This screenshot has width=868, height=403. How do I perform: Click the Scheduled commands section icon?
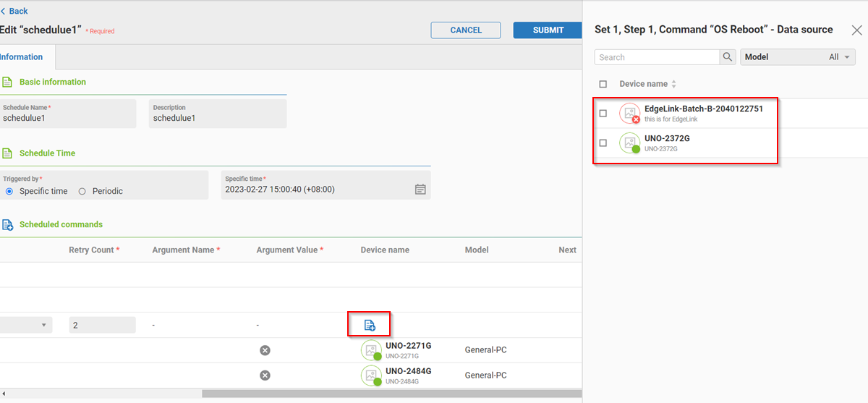(7, 225)
